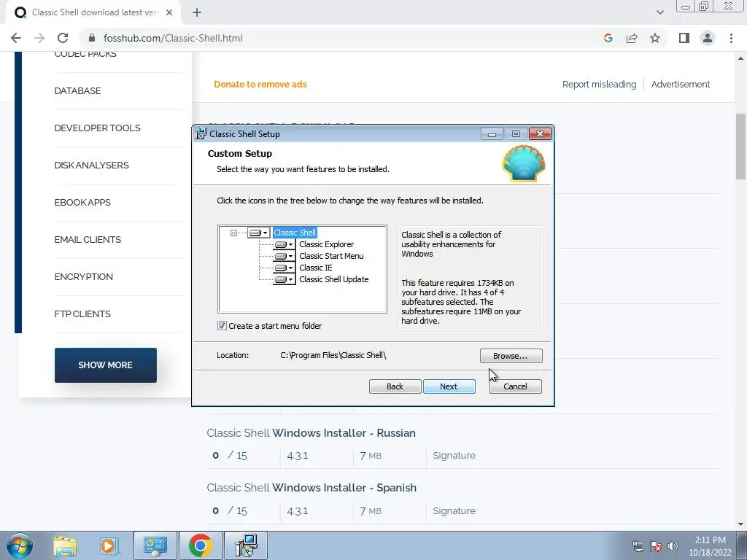Select Classic Start Menu in the feature tree

pos(331,256)
